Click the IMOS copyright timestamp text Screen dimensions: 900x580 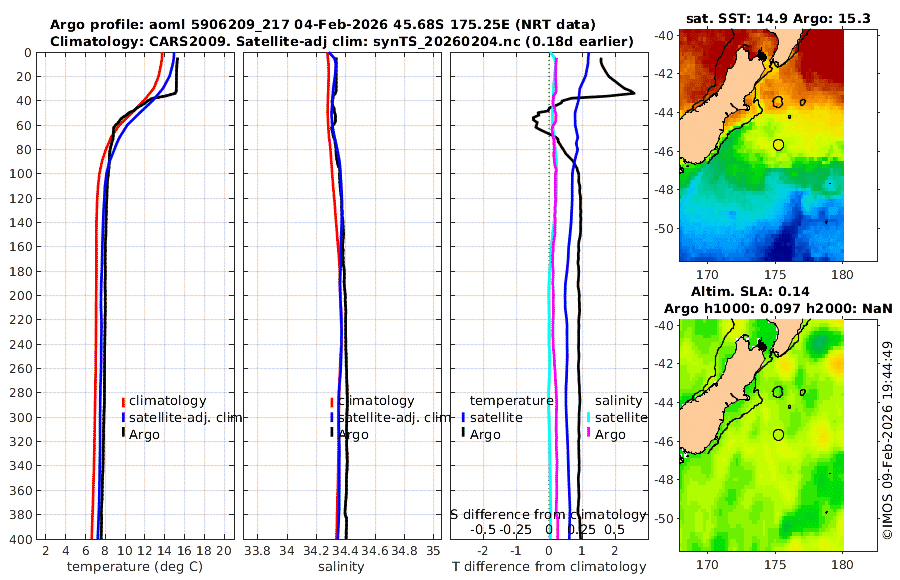click(887, 438)
